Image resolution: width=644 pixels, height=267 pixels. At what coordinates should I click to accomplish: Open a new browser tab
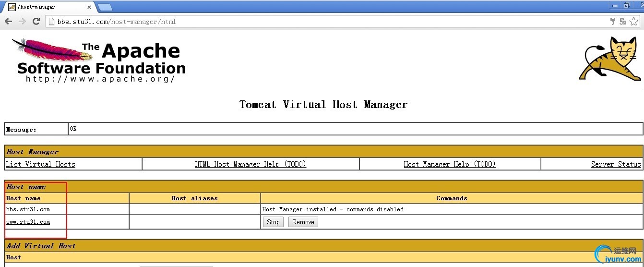[105, 7]
